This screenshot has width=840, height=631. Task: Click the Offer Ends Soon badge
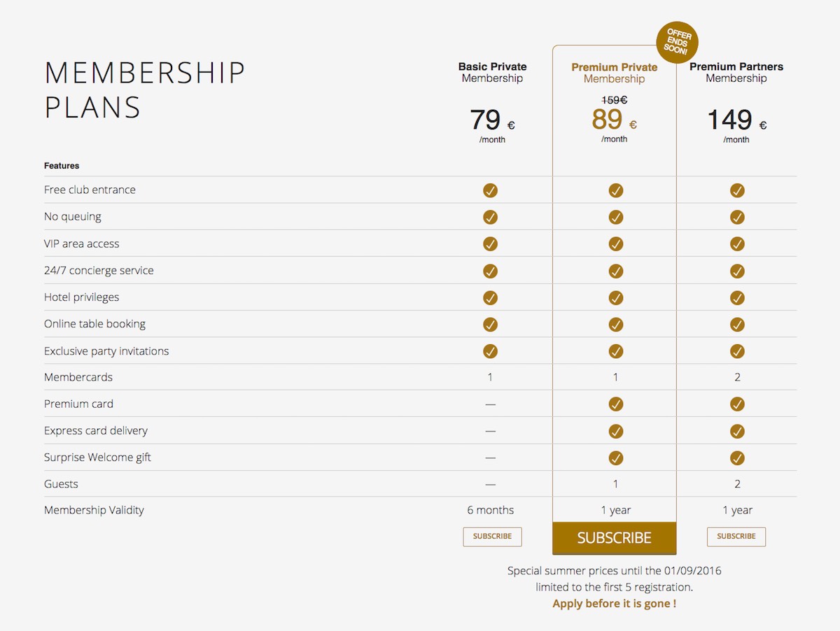(x=677, y=42)
